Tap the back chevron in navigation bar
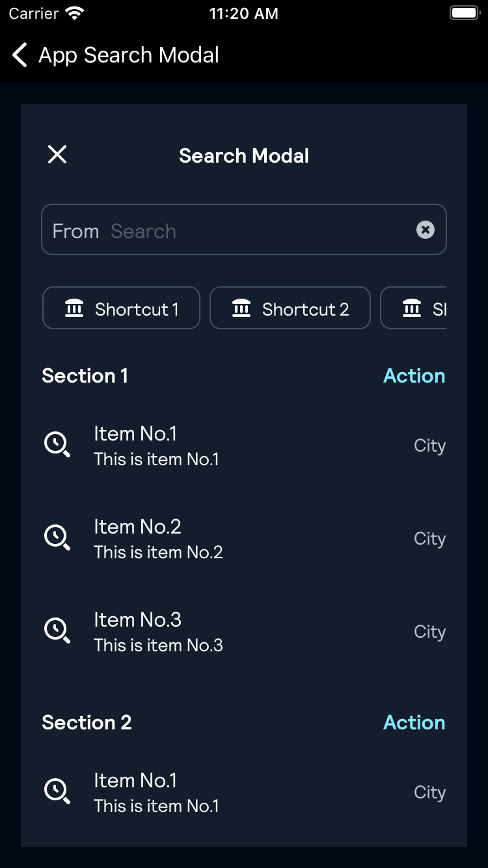Image resolution: width=488 pixels, height=868 pixels. click(20, 55)
